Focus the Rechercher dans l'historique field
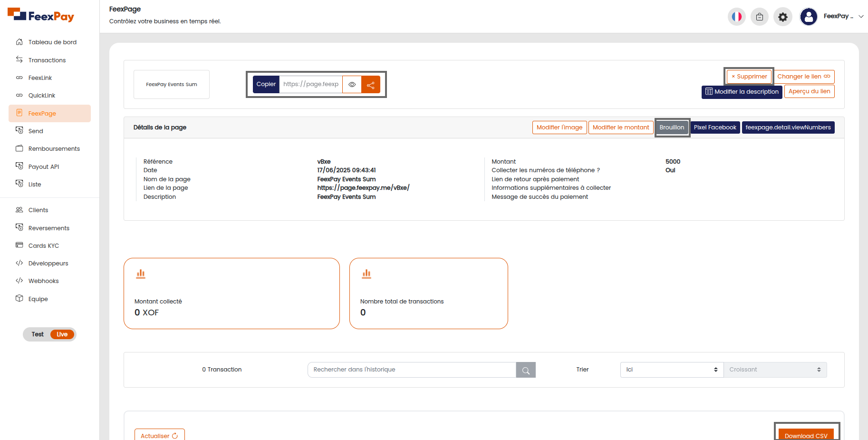The image size is (868, 440). [x=412, y=370]
